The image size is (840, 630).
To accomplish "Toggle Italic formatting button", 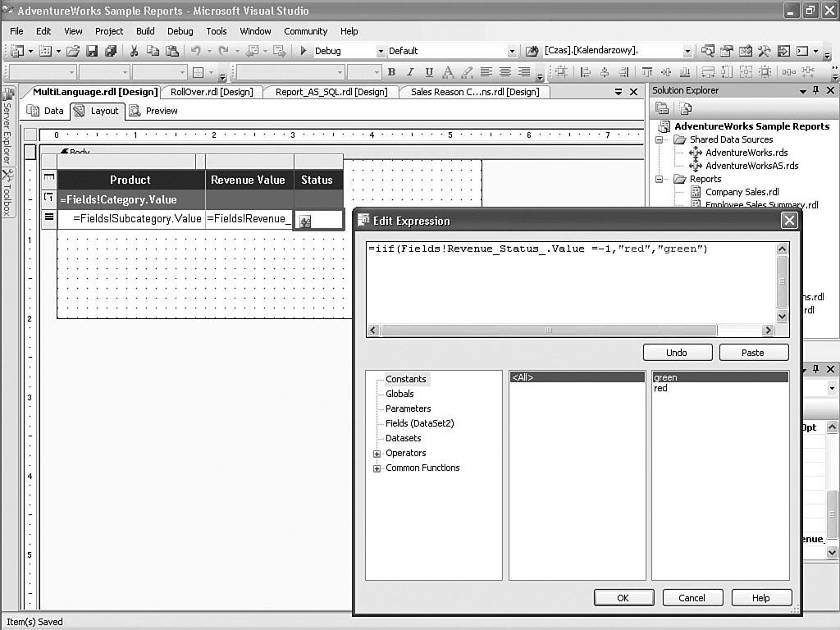I will [x=410, y=72].
